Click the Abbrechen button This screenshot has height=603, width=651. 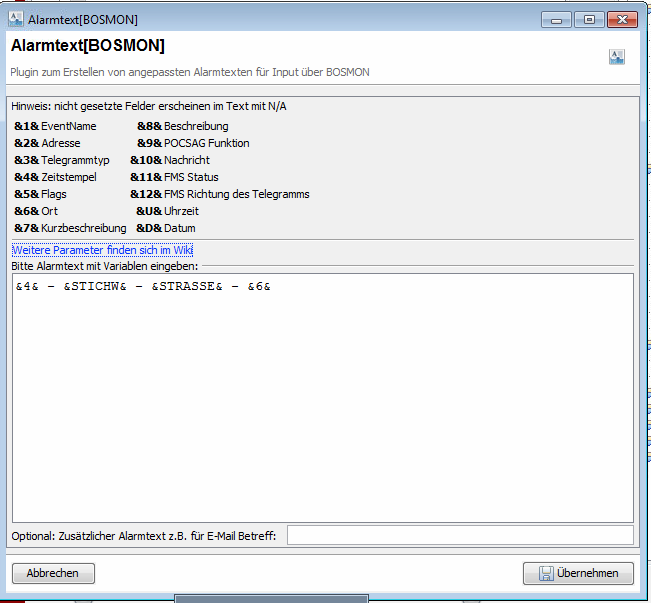point(53,573)
